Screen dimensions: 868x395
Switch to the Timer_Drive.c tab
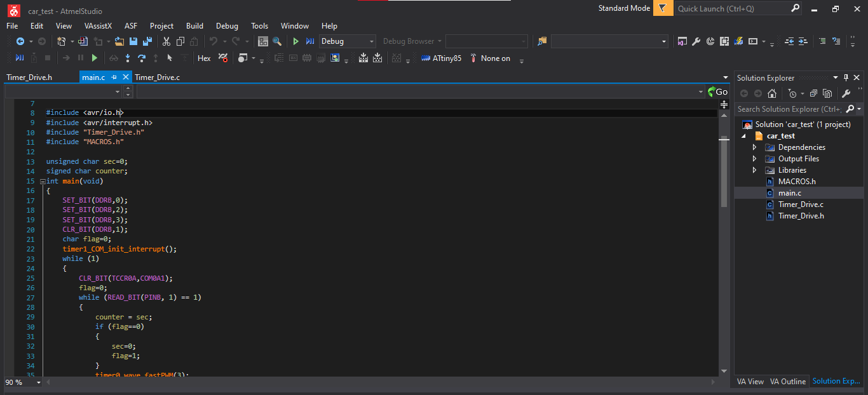coord(157,77)
